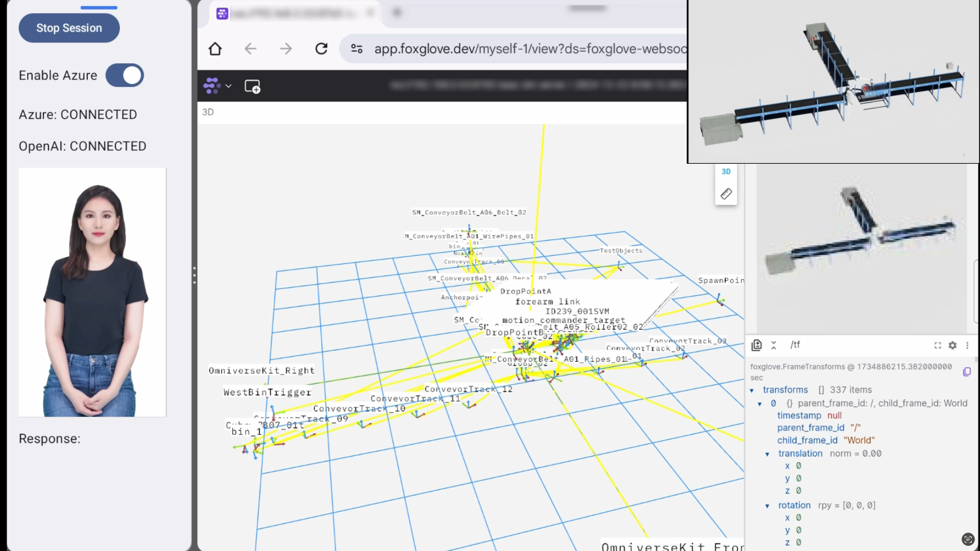Click the Foxglove logo app menu
Screen dimensions: 980x551
212,86
